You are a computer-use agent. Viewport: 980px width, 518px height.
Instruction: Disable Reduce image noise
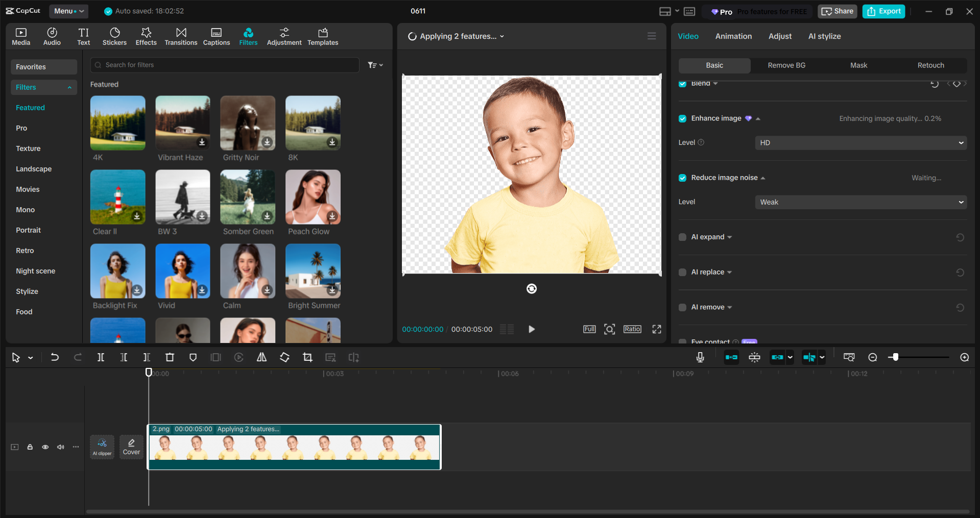point(682,178)
